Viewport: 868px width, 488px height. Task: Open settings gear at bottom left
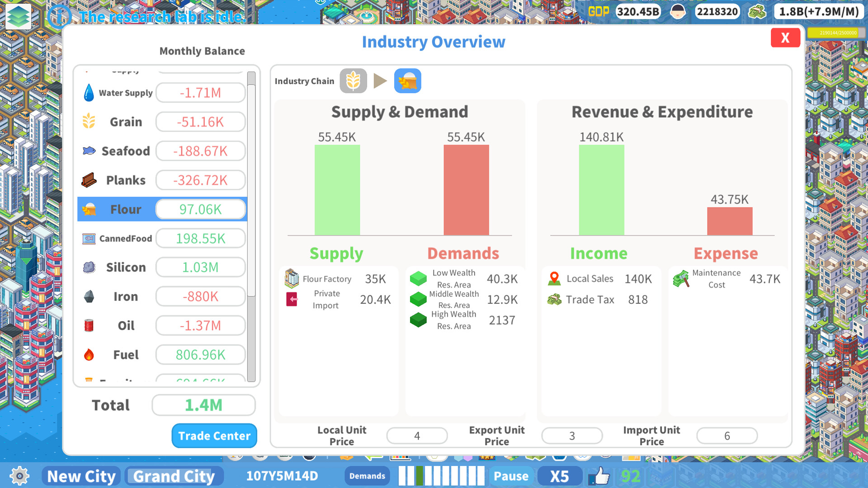[x=19, y=476]
